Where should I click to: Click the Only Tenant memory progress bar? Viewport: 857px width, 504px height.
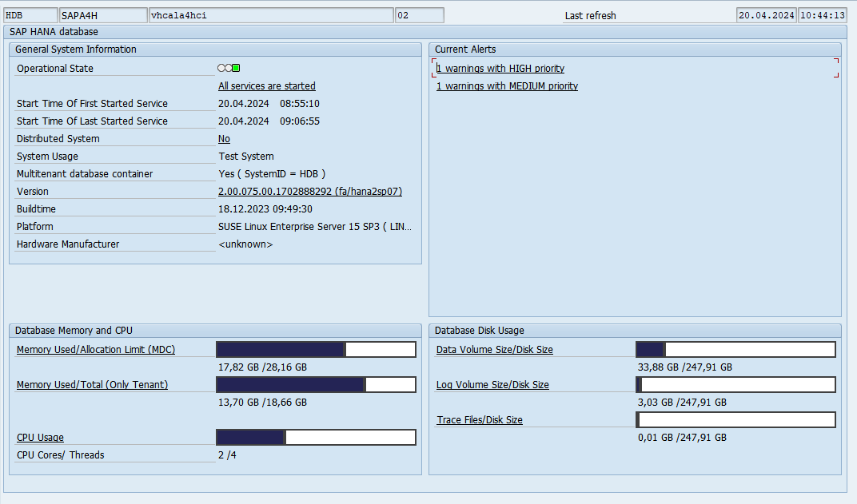316,384
